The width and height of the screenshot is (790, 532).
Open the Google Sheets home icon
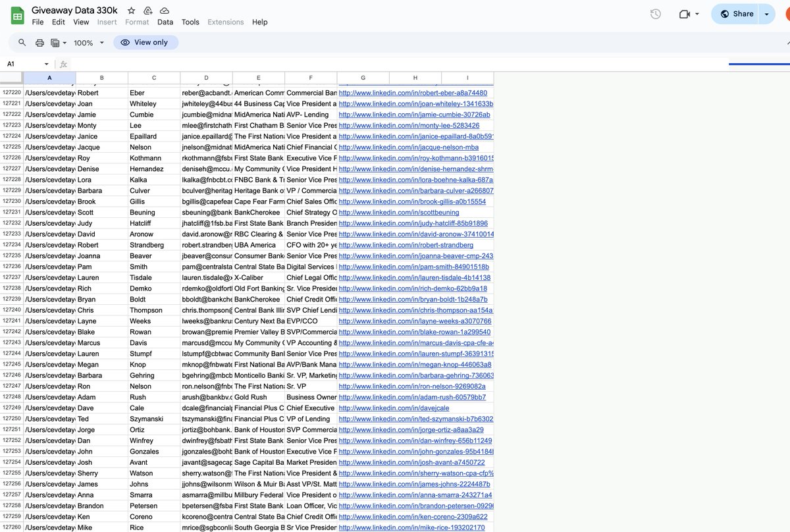pyautogui.click(x=18, y=15)
